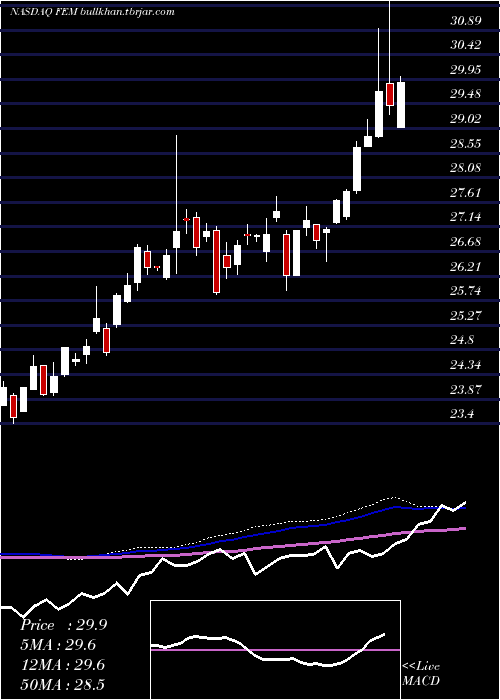Click the NASDAQ FEM bullkhan.tbrjar.com title text
The height and width of the screenshot is (700, 500).
92,12
